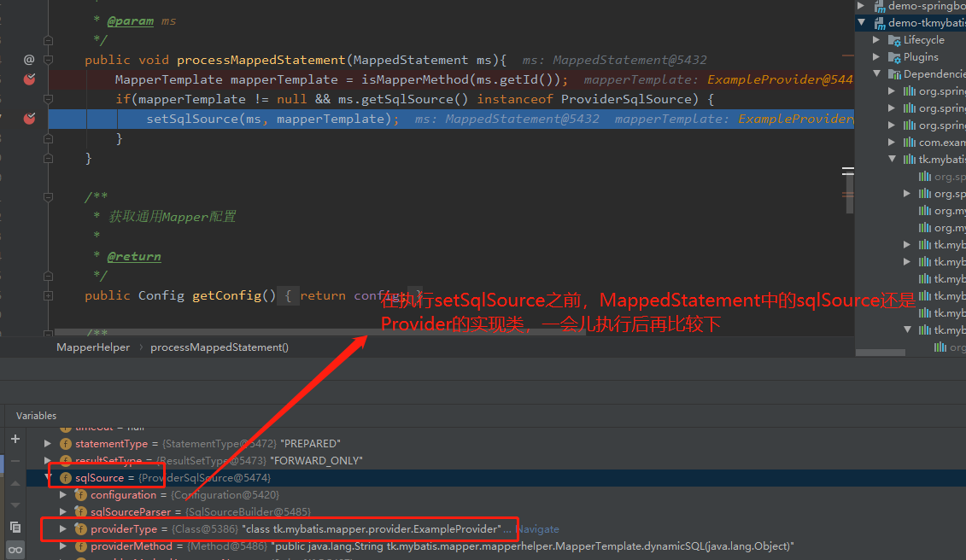
Task: Select the Plugins tree row
Action: pos(910,57)
